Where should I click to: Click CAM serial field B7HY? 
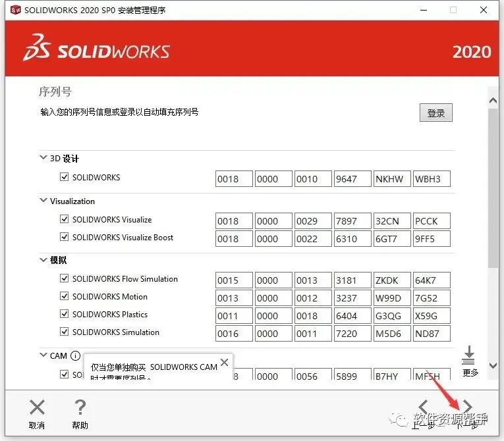(x=392, y=374)
